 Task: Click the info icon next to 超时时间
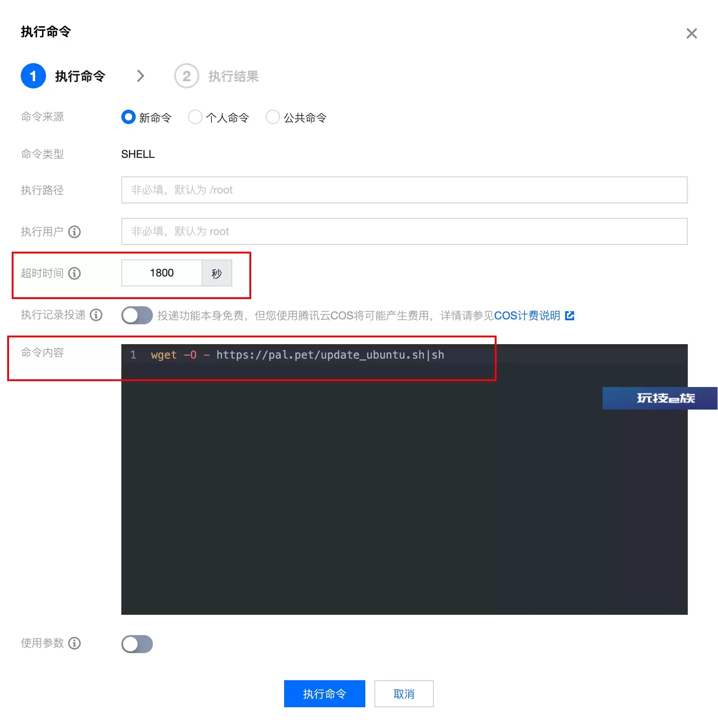click(74, 273)
